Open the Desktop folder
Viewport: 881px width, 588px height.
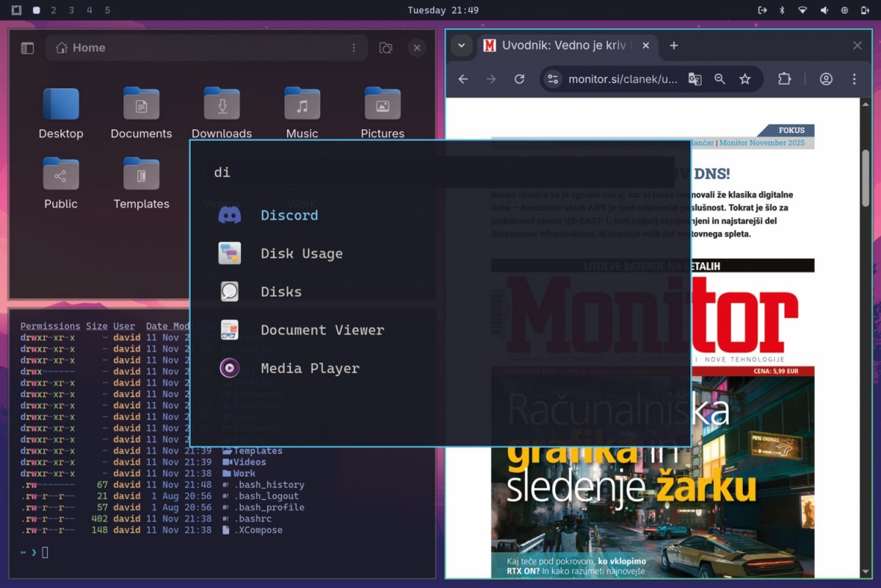click(61, 113)
